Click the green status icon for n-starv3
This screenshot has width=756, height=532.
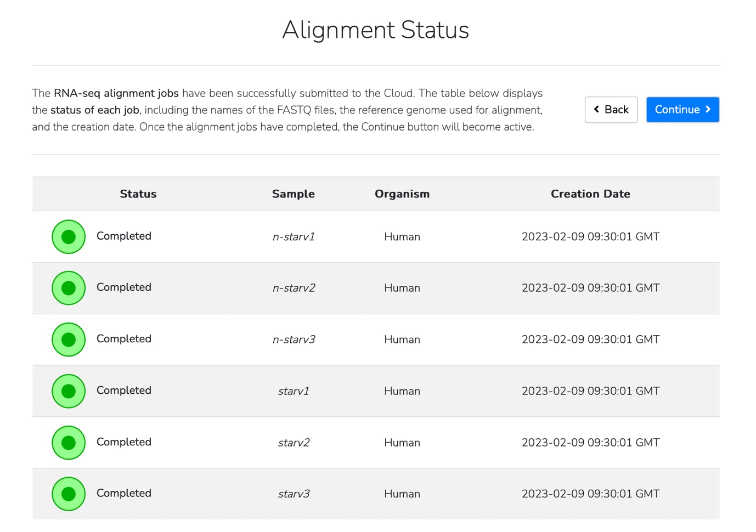(69, 339)
